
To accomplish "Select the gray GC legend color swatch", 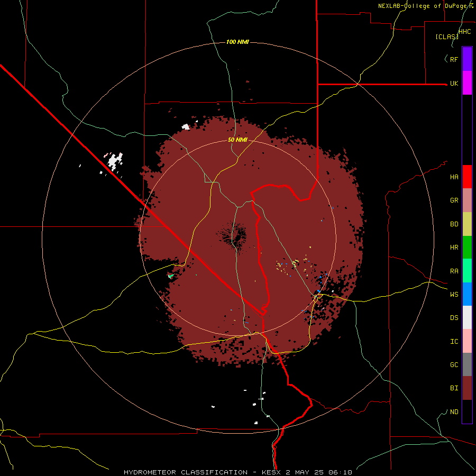I will (467, 364).
